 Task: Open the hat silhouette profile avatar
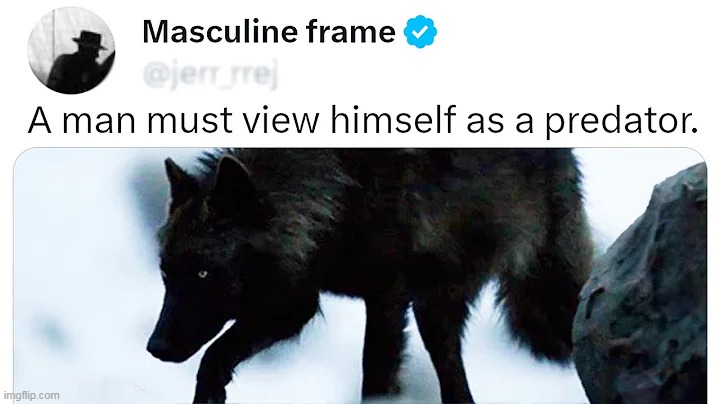(x=71, y=50)
